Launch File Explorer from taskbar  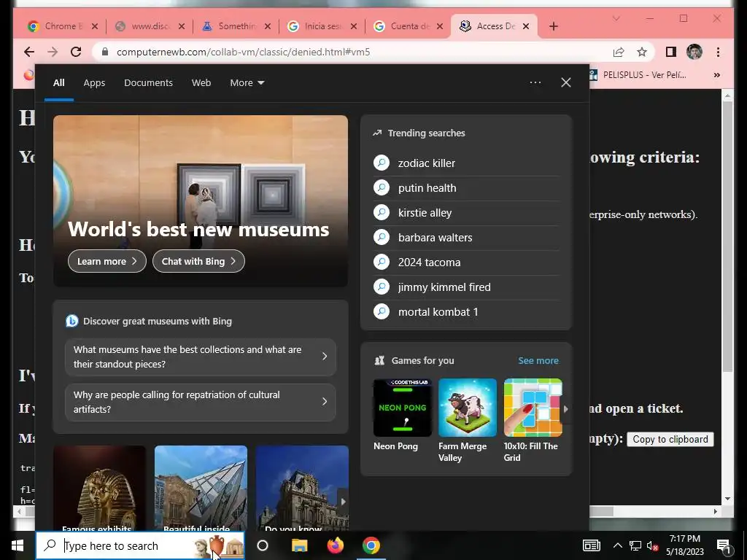pos(300,545)
